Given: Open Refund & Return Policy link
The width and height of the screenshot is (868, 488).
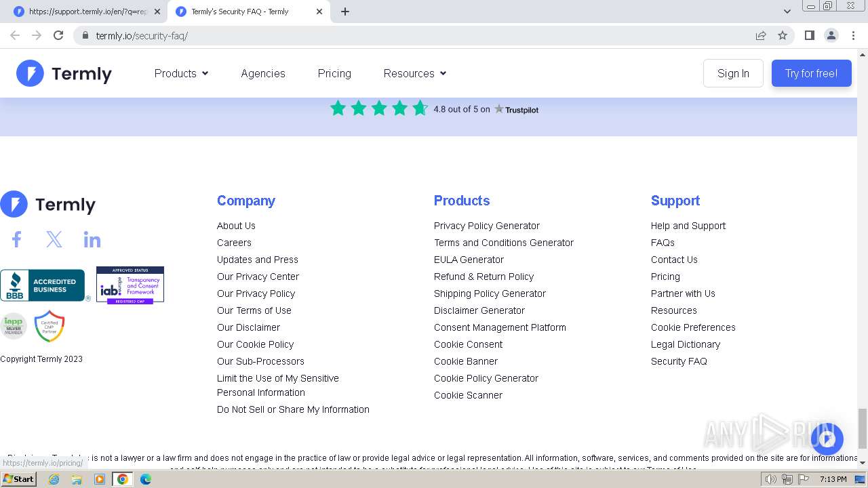Looking at the screenshot, I should point(484,277).
